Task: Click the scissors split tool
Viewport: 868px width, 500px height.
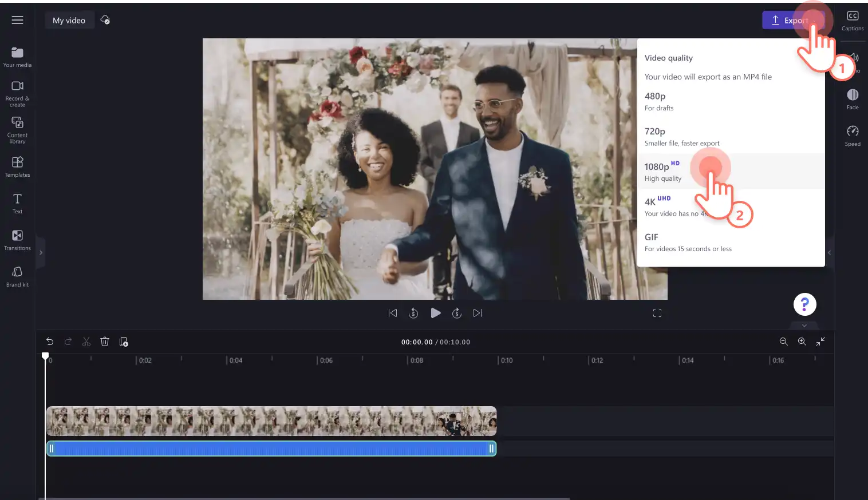Action: pos(86,342)
